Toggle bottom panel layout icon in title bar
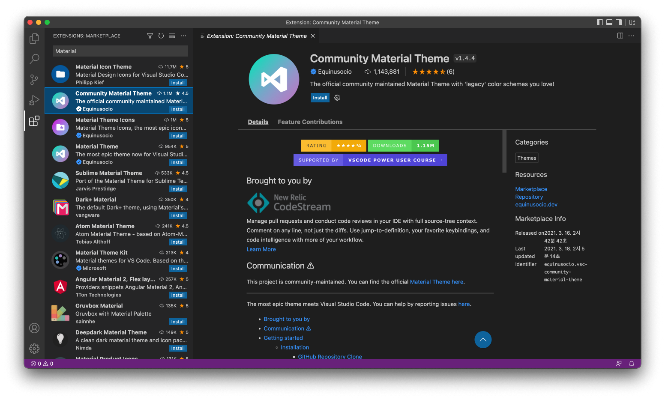665x400 pixels. tap(609, 22)
